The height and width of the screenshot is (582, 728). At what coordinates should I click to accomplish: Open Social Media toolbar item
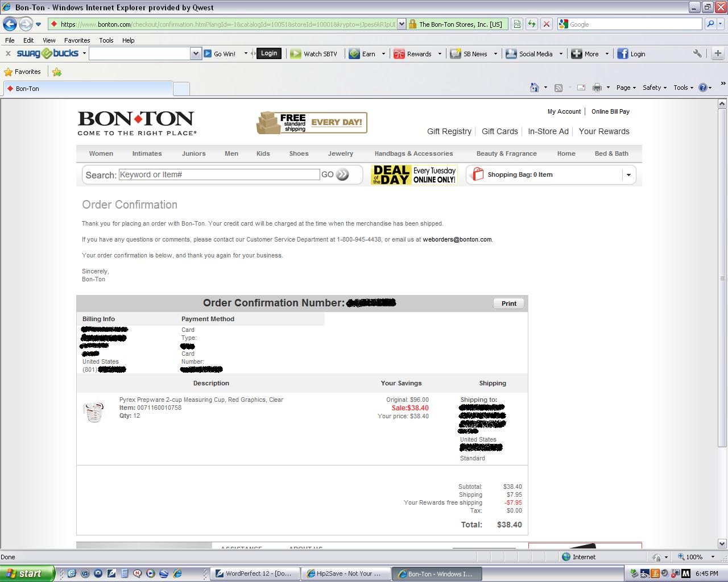(530, 53)
